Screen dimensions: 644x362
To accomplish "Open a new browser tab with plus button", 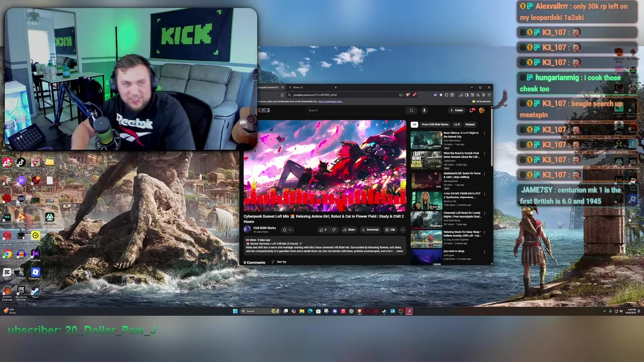I will [336, 87].
